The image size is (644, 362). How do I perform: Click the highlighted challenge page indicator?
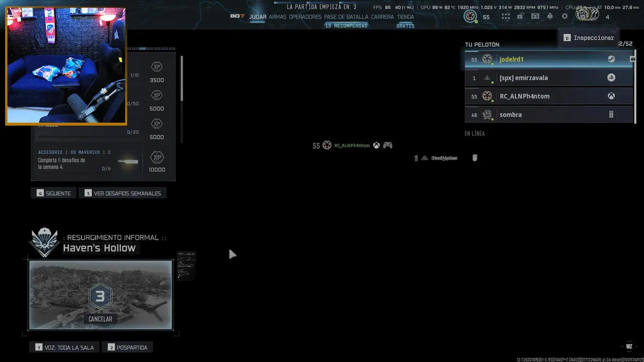tap(142, 49)
